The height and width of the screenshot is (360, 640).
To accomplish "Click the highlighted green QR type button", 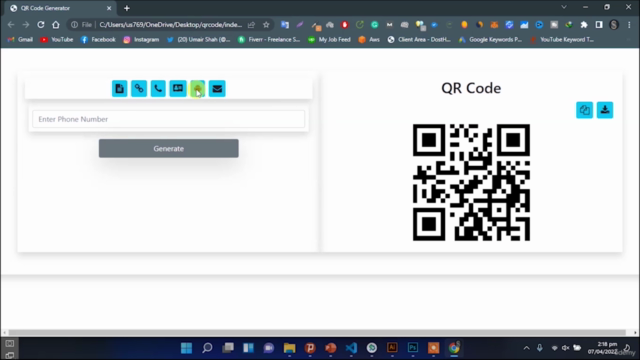I will tap(198, 89).
